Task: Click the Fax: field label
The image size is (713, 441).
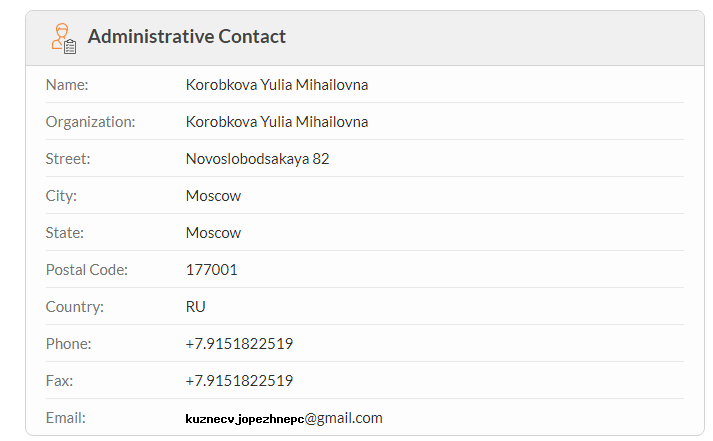Action: [x=59, y=381]
